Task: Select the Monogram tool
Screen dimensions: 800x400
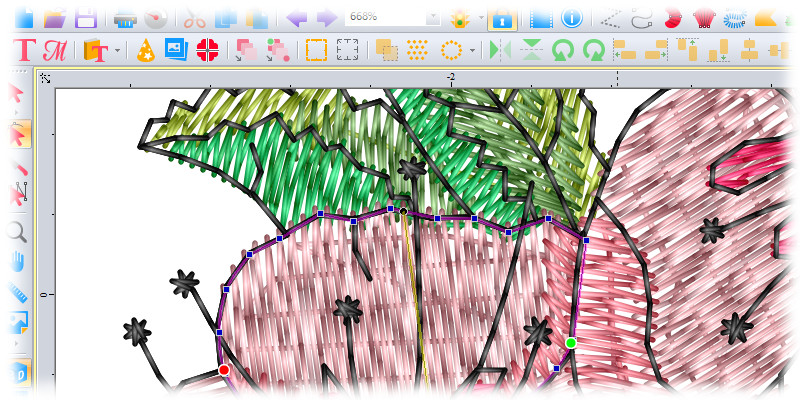Action: click(54, 49)
